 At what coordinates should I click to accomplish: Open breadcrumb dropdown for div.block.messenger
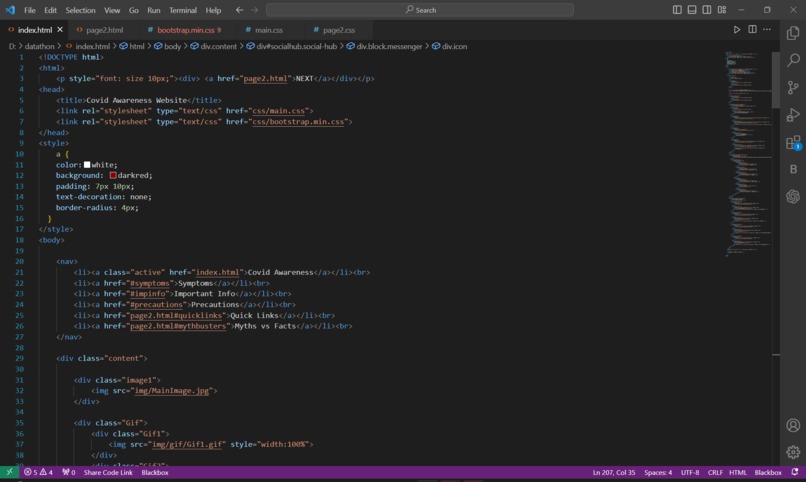pyautogui.click(x=384, y=46)
